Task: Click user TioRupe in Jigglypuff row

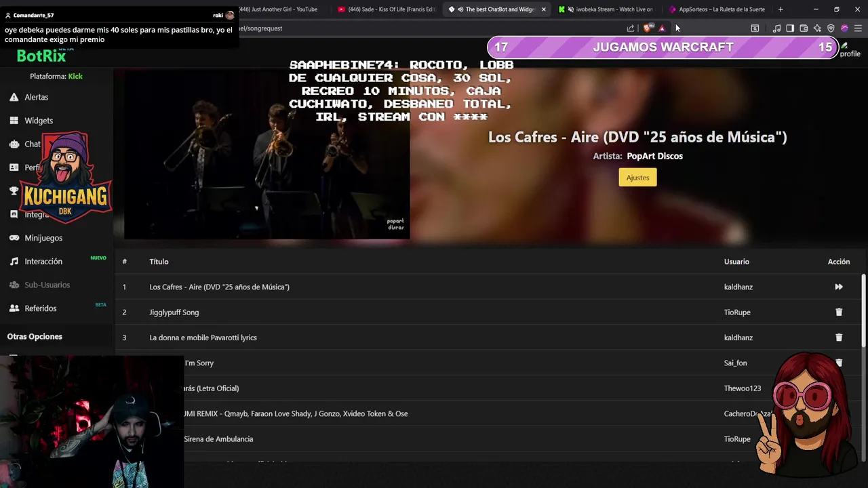Action: tap(737, 312)
